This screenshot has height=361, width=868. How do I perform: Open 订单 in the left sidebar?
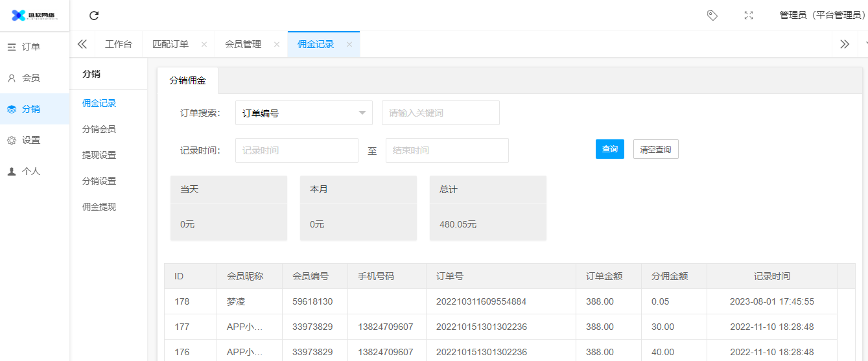30,47
